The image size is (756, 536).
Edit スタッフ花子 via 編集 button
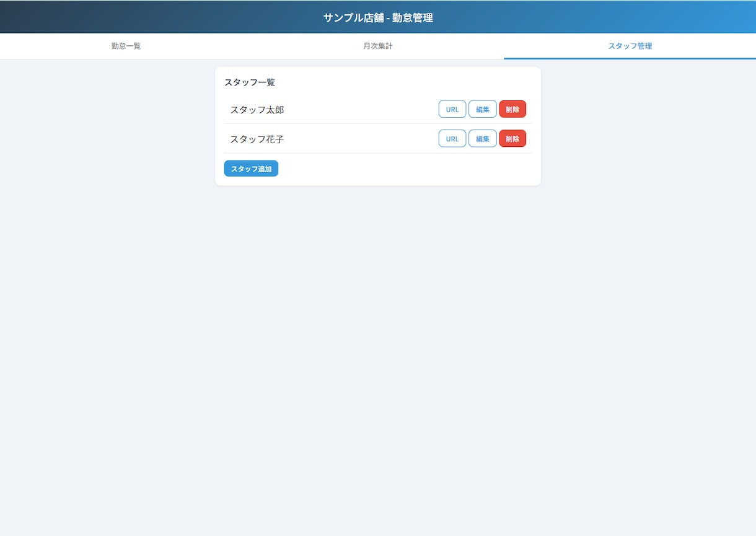(x=483, y=138)
